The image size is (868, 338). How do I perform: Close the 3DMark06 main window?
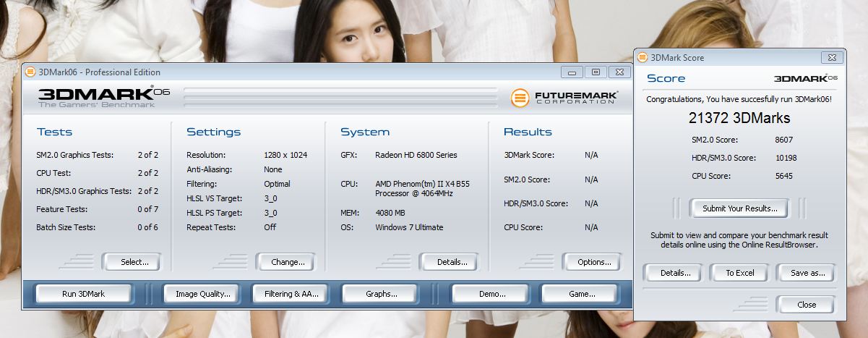[619, 72]
